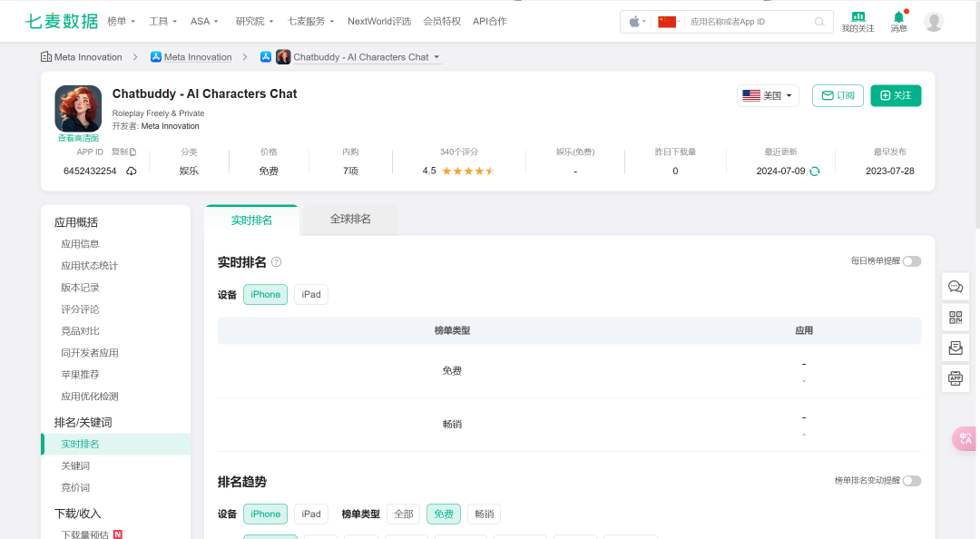The width and height of the screenshot is (980, 539).
Task: Click the pink translate floating icon
Action: [x=965, y=438]
